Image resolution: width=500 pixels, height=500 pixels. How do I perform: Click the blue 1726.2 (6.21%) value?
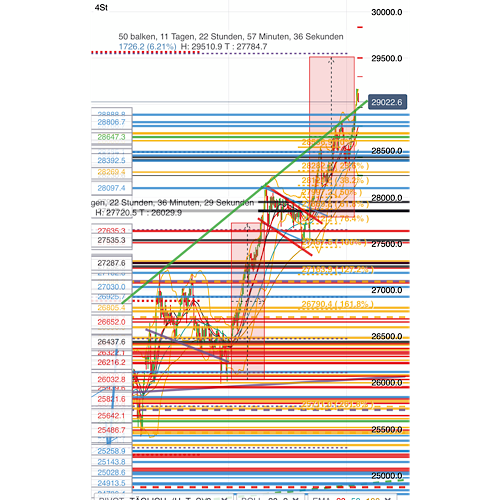[x=148, y=47]
